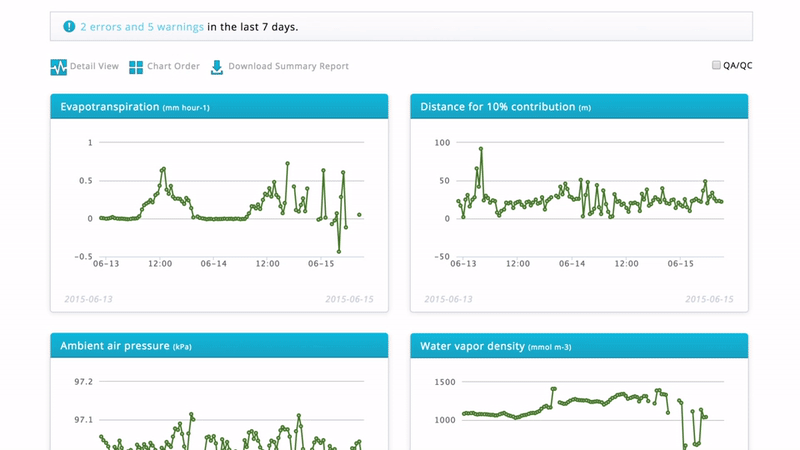The height and width of the screenshot is (450, 800).
Task: Click the Evapotranspiration chart header
Action: tap(219, 106)
